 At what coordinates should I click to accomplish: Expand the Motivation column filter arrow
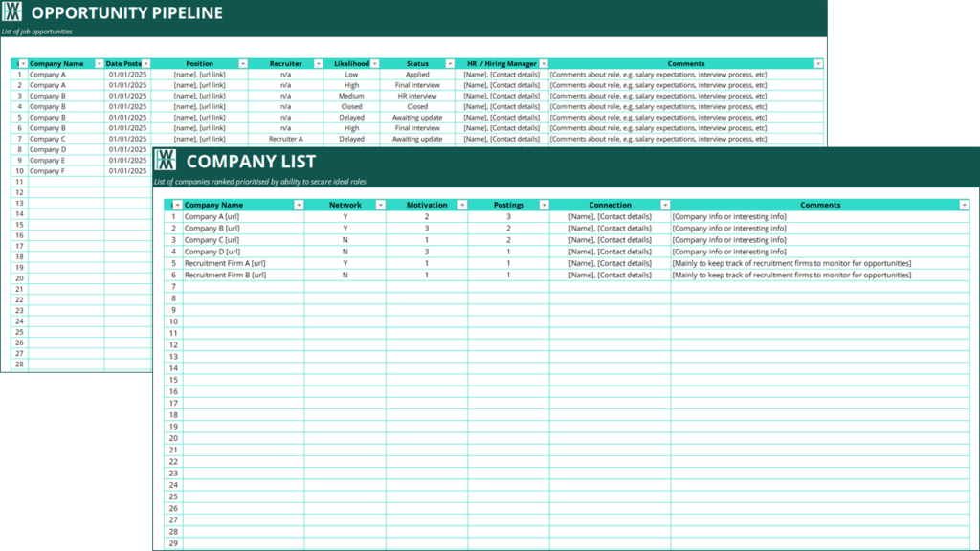(x=462, y=205)
